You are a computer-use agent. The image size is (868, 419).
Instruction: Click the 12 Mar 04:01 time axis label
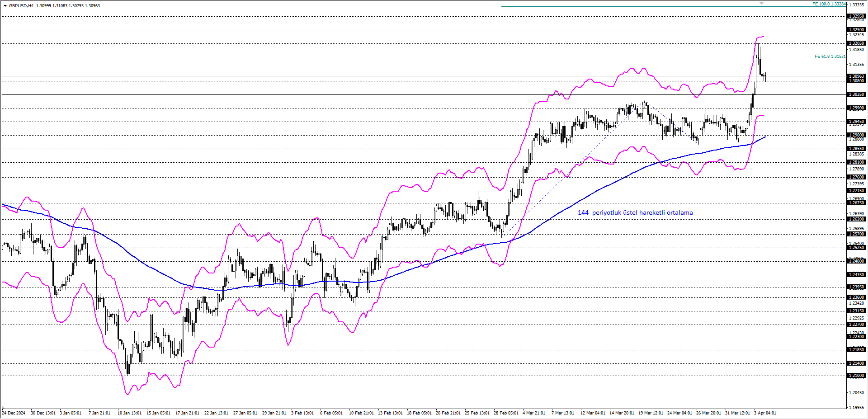click(x=593, y=413)
